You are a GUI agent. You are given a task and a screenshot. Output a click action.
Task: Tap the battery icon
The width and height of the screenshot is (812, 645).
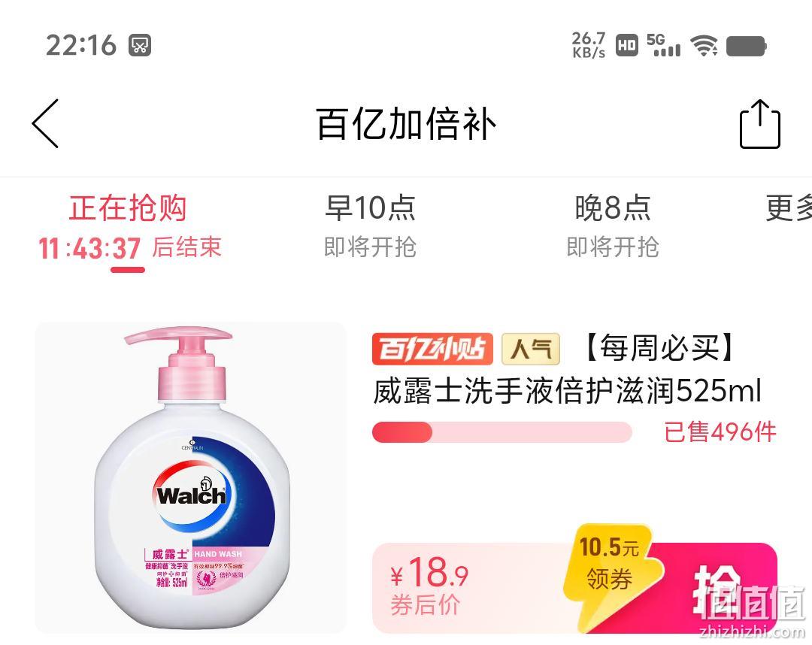pos(747,46)
